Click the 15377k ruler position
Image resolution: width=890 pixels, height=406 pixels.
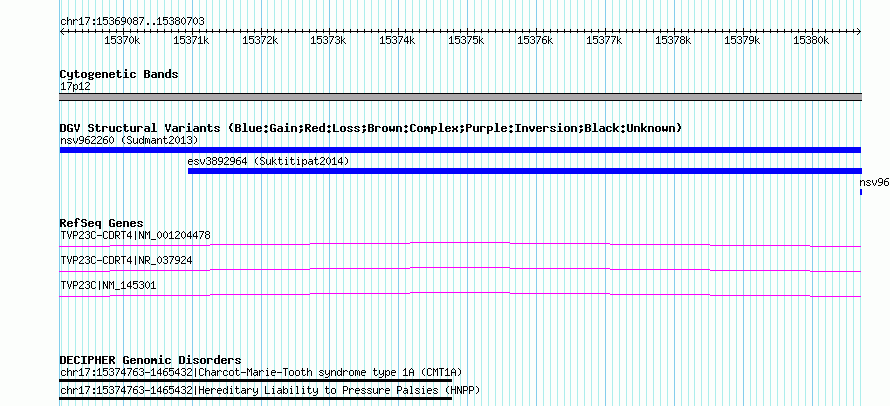tap(604, 40)
